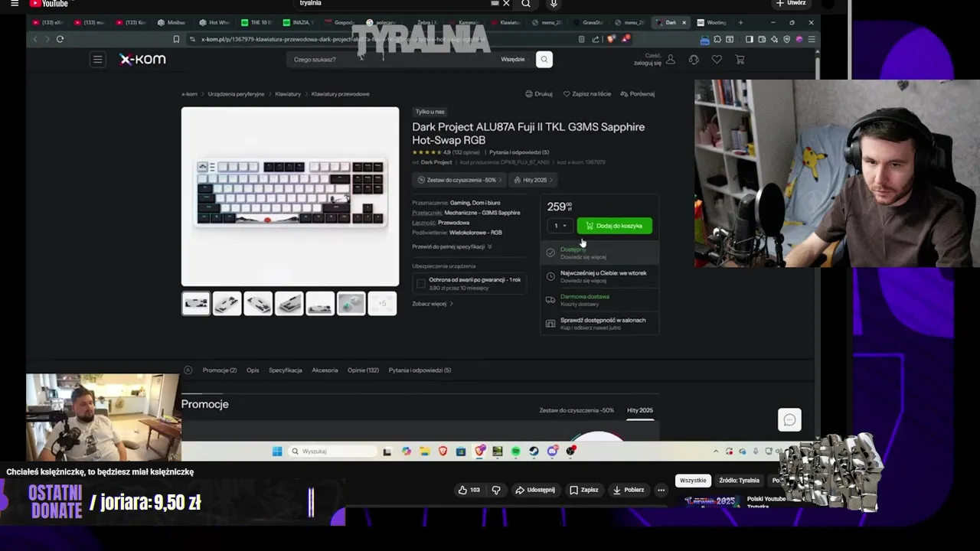The image size is (980, 551).
Task: Click the YouTube voice search microphone
Action: (x=554, y=4)
